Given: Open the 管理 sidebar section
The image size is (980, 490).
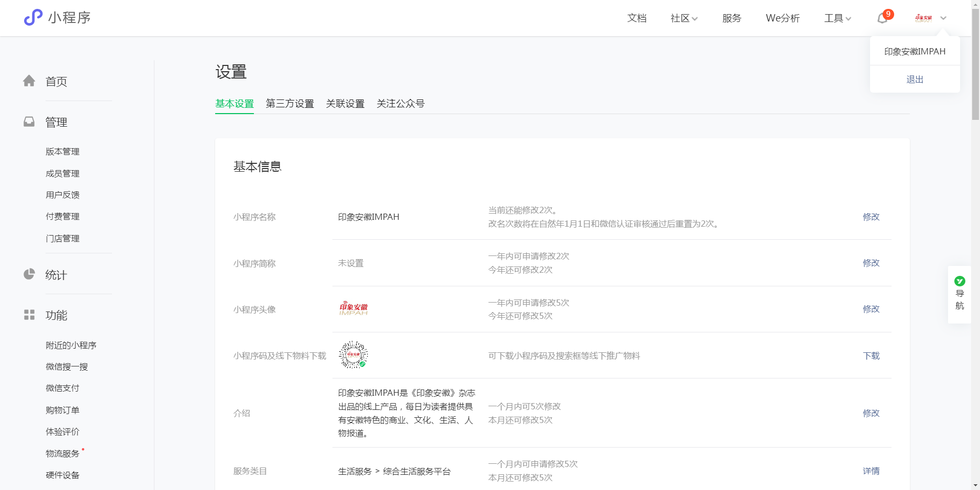Looking at the screenshot, I should (57, 122).
